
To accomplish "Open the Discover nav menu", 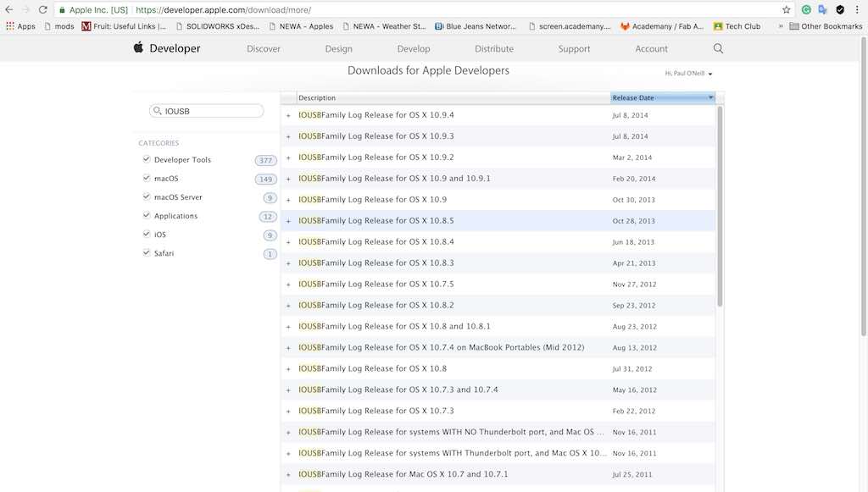I will 264,48.
